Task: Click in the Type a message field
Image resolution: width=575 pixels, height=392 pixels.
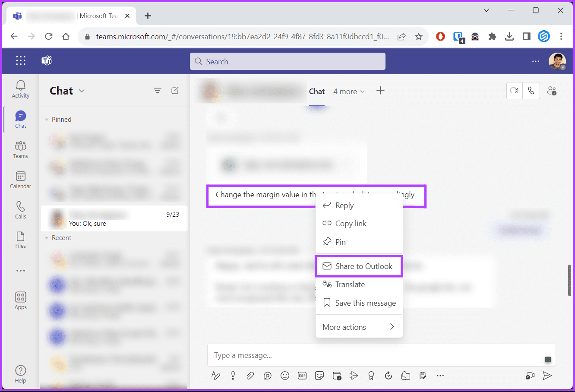Action: pyautogui.click(x=302, y=355)
